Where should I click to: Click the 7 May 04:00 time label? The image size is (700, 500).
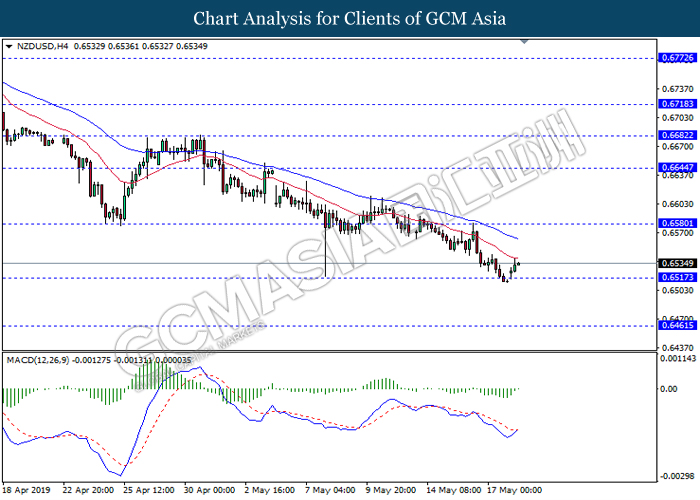[x=330, y=490]
